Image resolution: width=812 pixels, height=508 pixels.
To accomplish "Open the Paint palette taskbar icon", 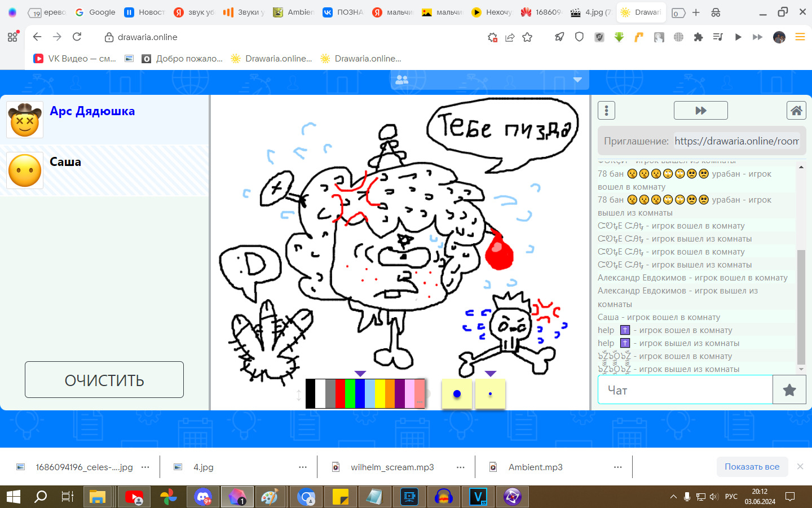I will (270, 497).
